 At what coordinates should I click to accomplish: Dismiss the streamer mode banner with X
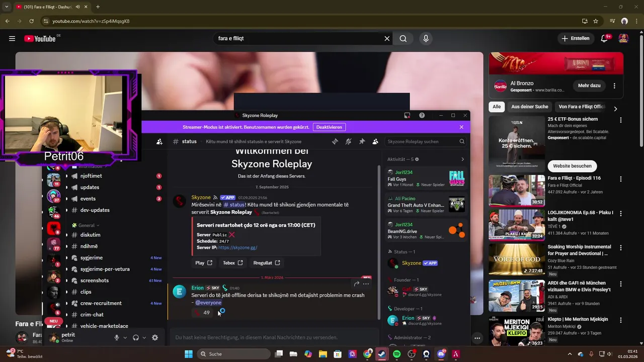point(461,127)
